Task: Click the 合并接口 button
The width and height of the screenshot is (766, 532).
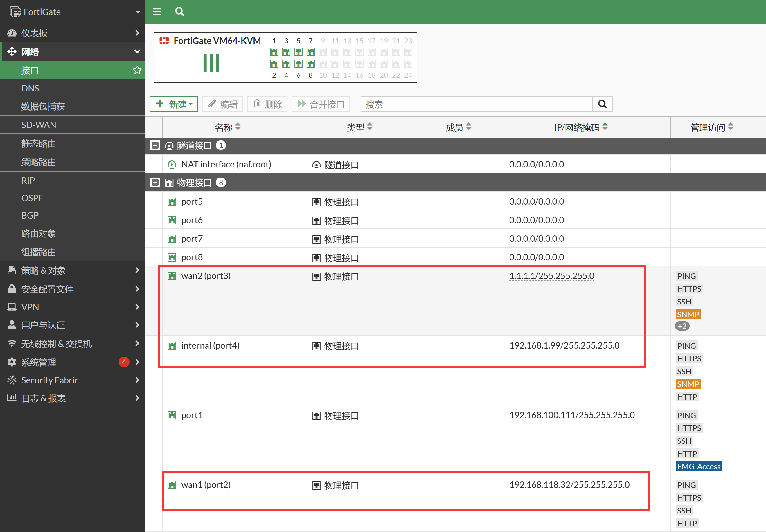Action: click(321, 104)
